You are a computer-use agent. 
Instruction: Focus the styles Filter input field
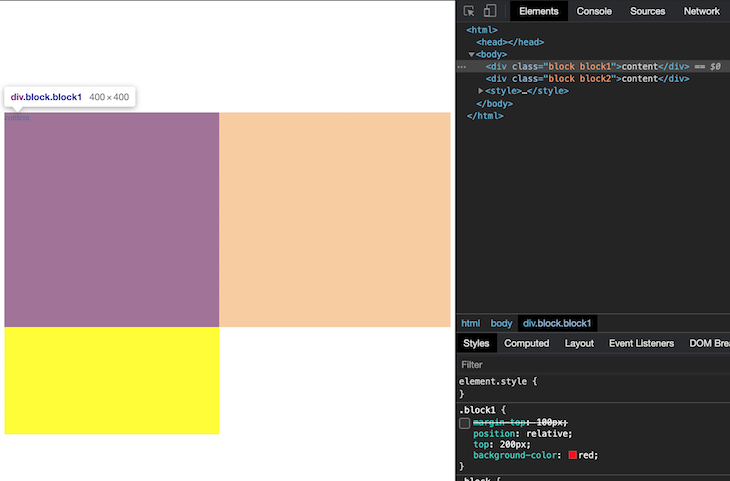coord(593,365)
